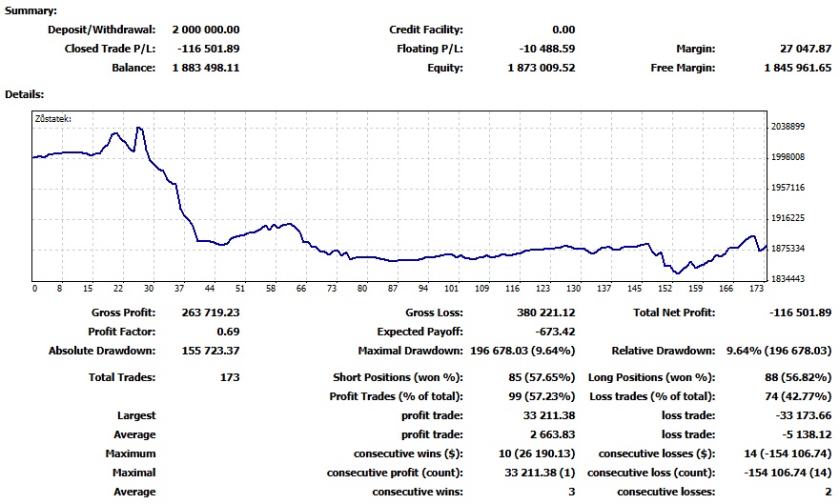Click the 87 tick on chart x-axis
Viewport: 839px width, 504px height.
(393, 288)
